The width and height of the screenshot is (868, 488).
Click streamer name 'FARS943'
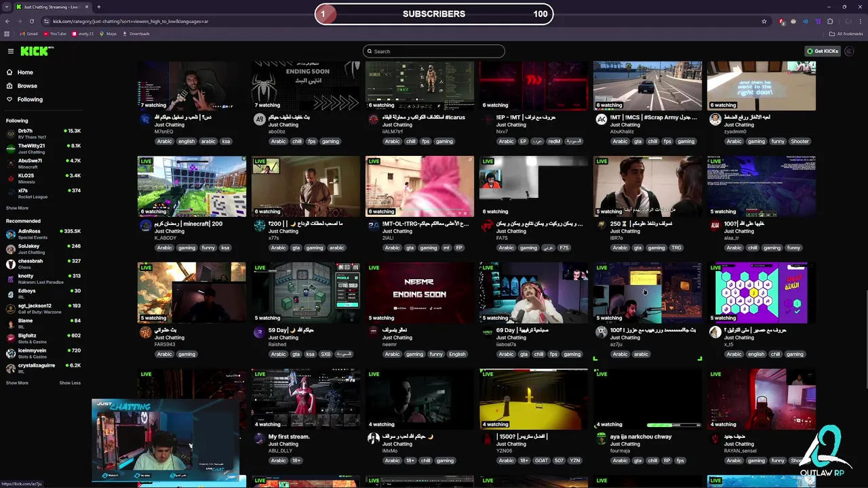(x=165, y=344)
